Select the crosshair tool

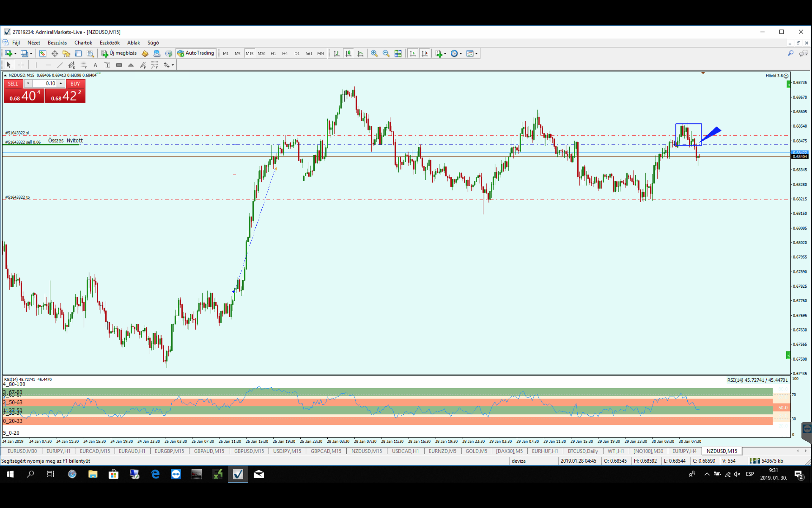[21, 65]
